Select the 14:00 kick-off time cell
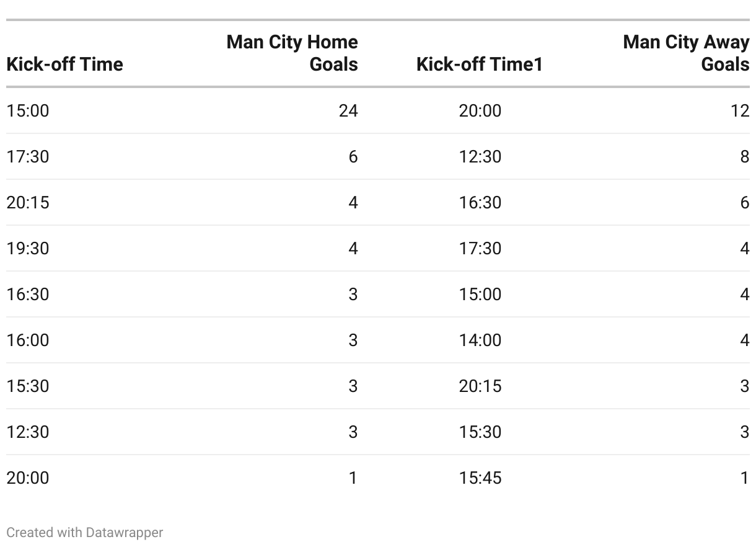 click(480, 340)
